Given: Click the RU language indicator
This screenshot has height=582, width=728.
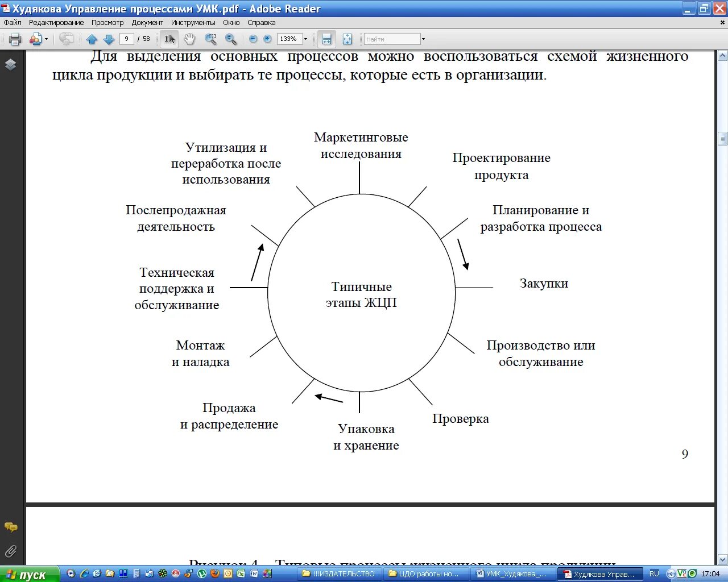Looking at the screenshot, I should (x=654, y=574).
